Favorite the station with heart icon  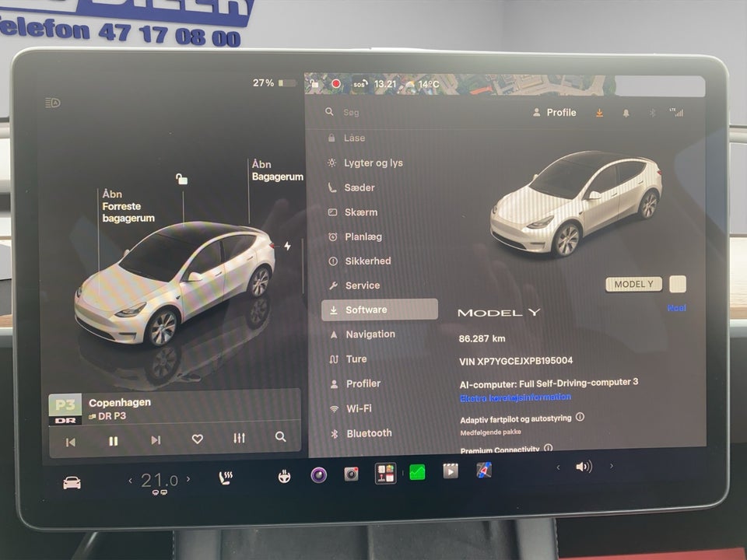(197, 439)
